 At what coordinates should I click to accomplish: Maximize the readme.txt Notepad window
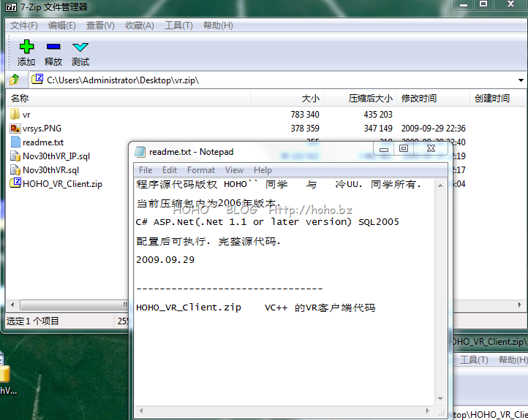click(404, 148)
